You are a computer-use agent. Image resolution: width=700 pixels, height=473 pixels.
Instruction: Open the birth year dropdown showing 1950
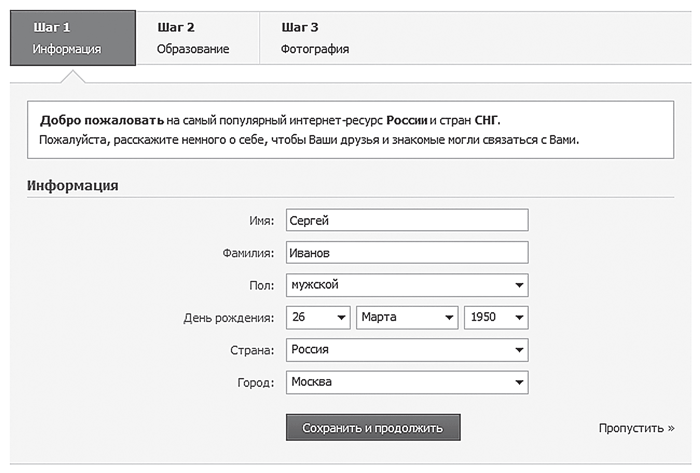pyautogui.click(x=496, y=317)
